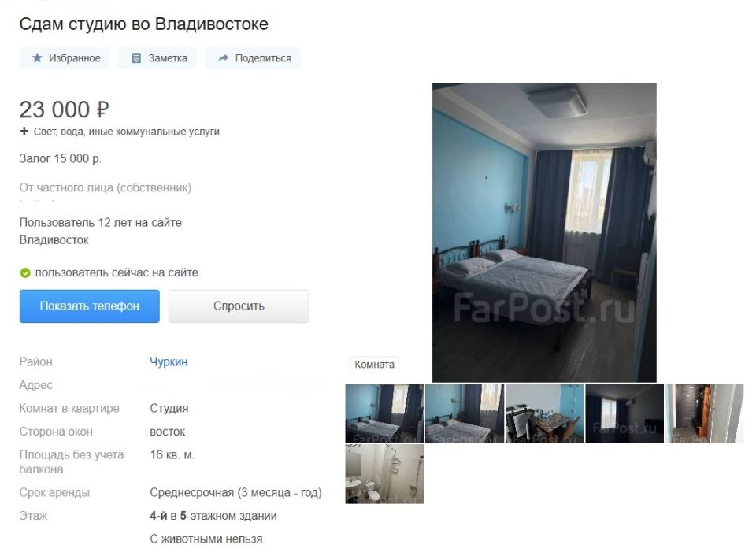The image size is (756, 556).
Task: Click the star icon for Избранное
Action: tap(37, 57)
